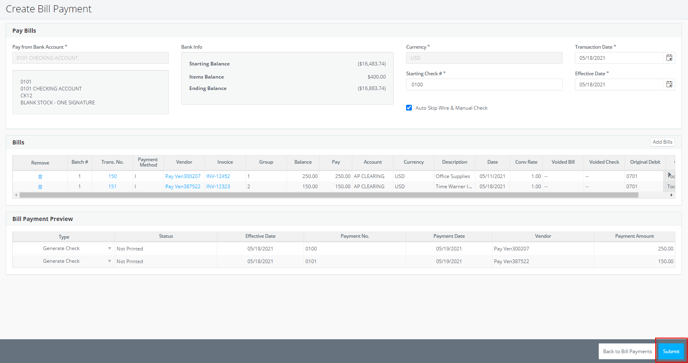The height and width of the screenshot is (363, 688).
Task: Click the bills table left scroll arrow
Action: click(x=15, y=195)
